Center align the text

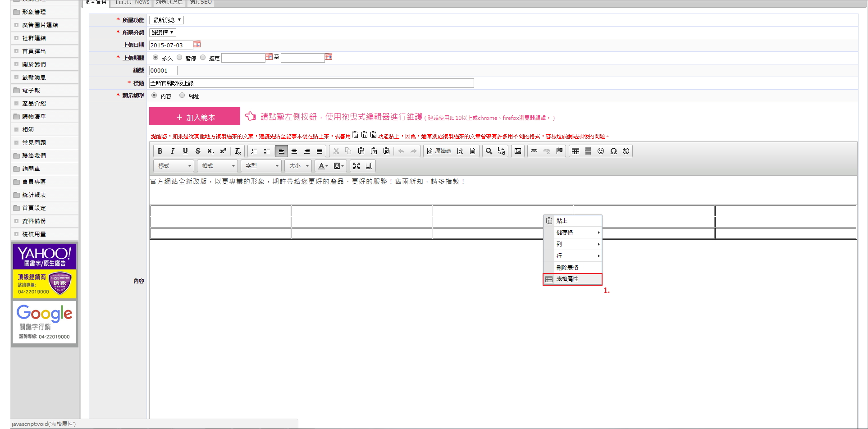click(x=294, y=151)
